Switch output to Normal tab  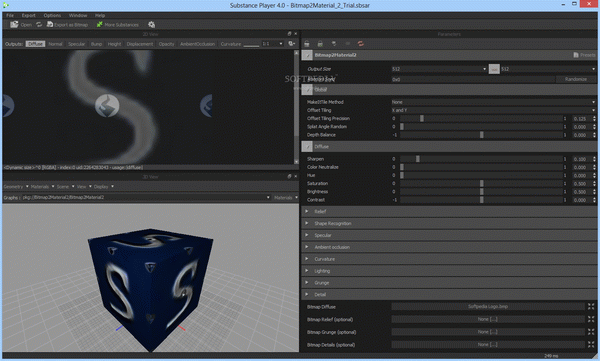[x=55, y=44]
